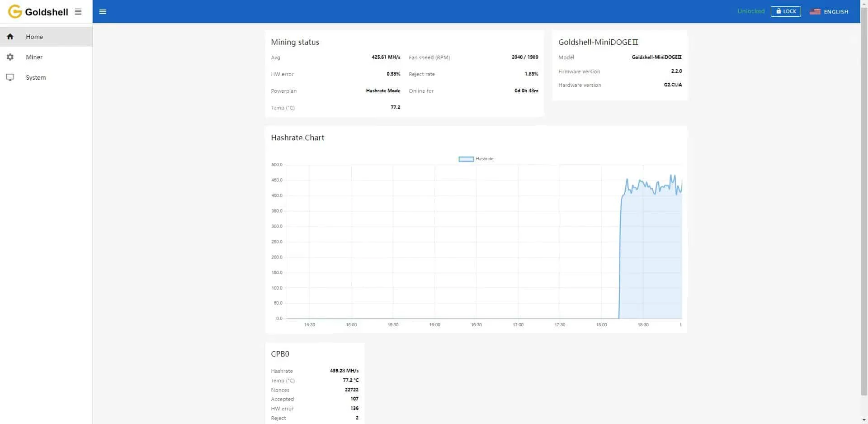Screen dimensions: 868x424
Task: Click the Mining status heading
Action: click(x=295, y=42)
